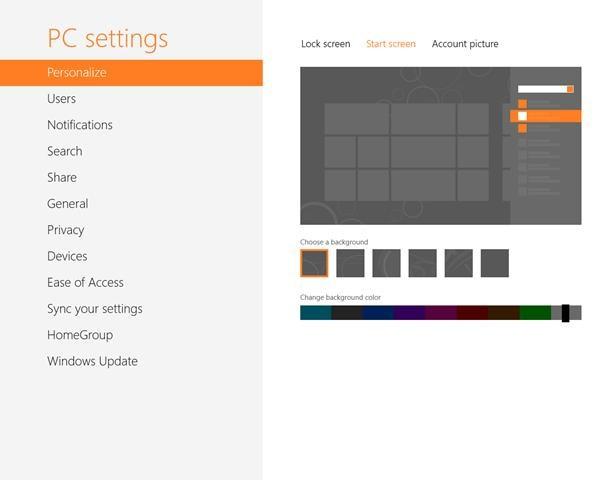Viewport: 600px width, 480px height.
Task: Go to Notifications settings
Action: point(80,125)
